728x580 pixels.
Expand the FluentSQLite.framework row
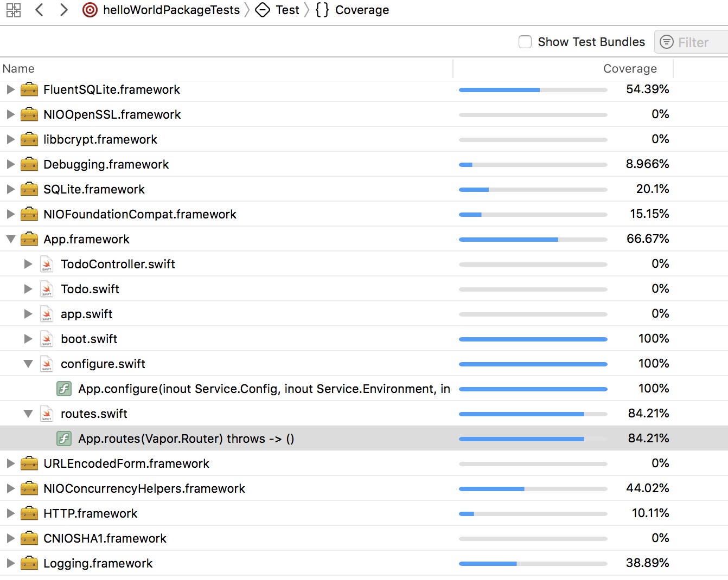[10, 89]
